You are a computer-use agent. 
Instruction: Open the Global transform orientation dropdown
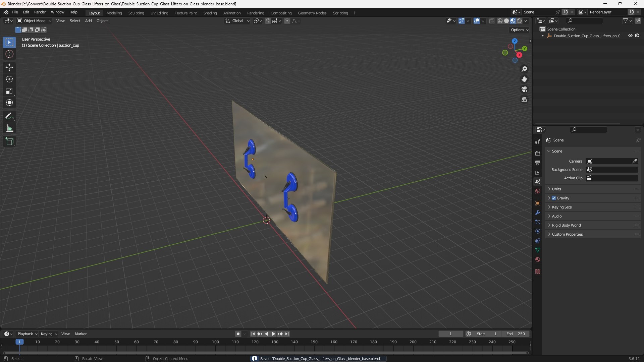(237, 21)
